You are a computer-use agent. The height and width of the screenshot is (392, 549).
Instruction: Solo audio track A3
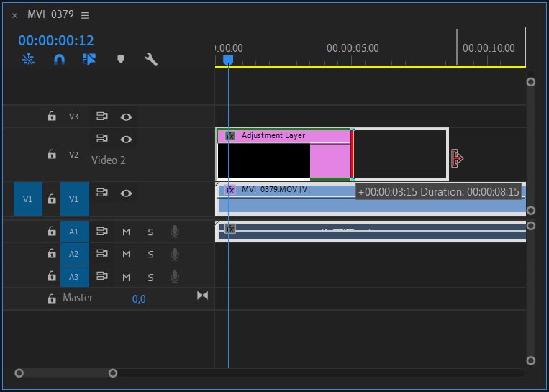tap(150, 277)
